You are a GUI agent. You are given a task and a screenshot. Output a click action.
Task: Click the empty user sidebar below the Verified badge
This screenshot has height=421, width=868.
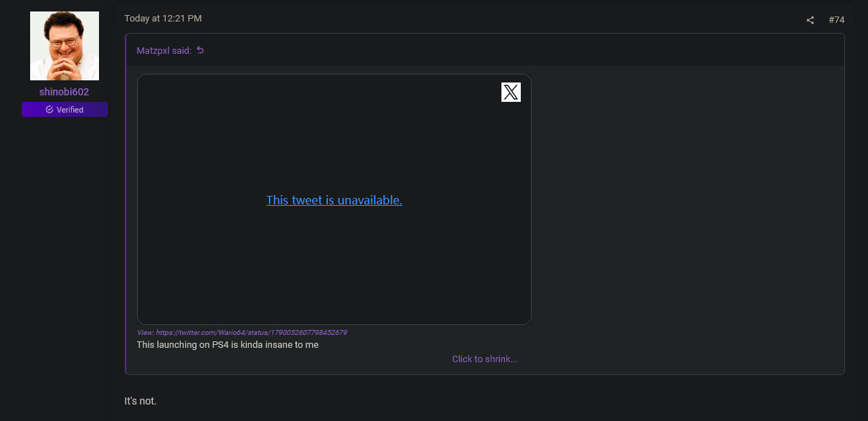point(65,251)
